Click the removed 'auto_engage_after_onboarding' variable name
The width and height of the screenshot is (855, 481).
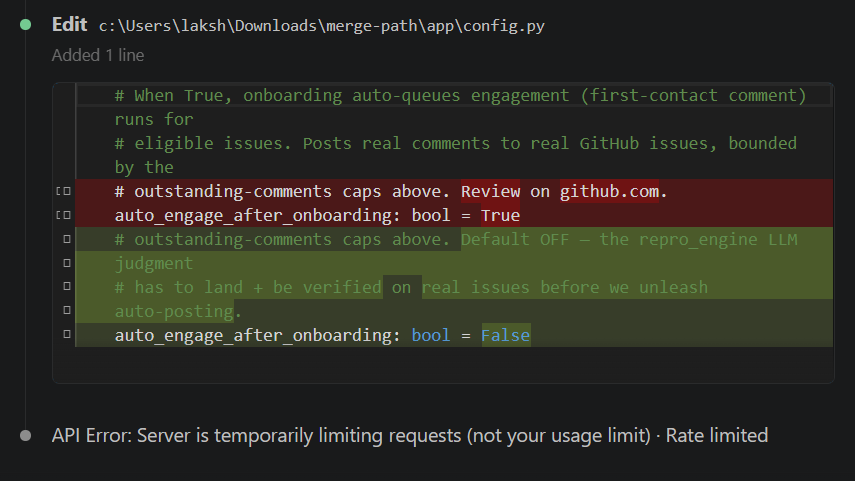[253, 215]
